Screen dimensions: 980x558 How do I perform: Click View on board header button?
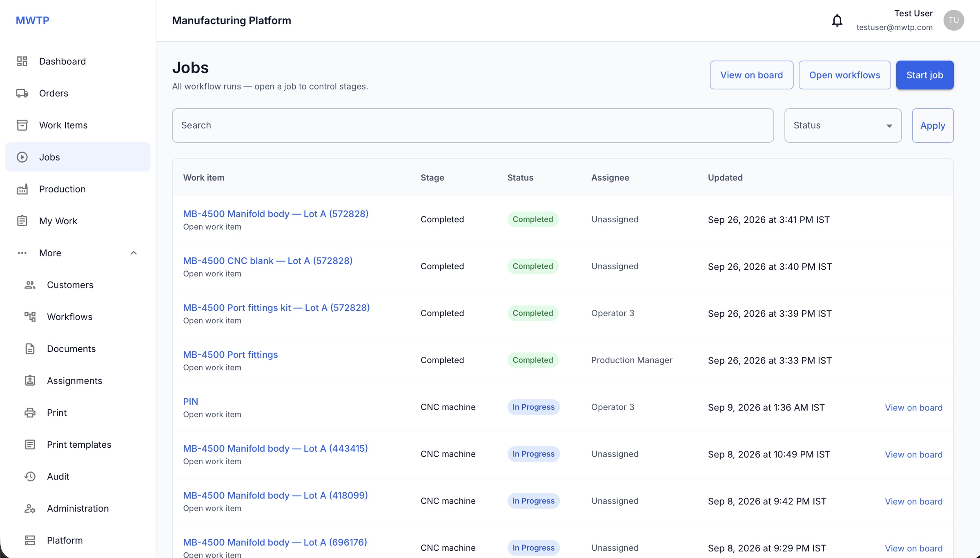(x=751, y=75)
